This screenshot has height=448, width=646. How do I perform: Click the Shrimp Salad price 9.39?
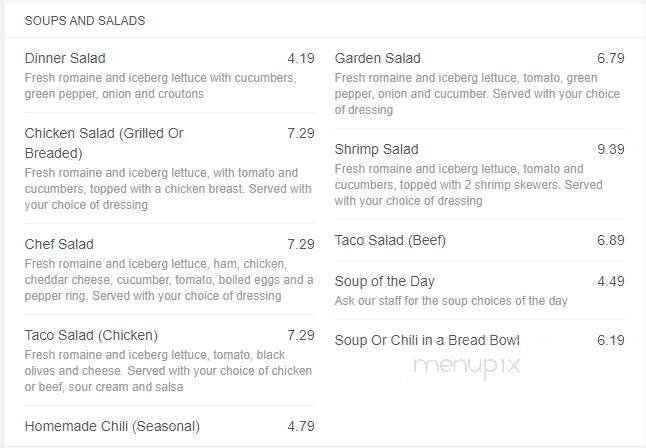(610, 149)
